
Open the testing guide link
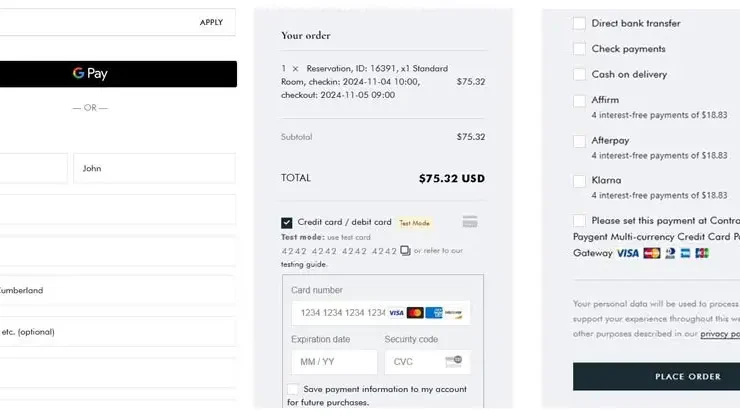click(303, 264)
